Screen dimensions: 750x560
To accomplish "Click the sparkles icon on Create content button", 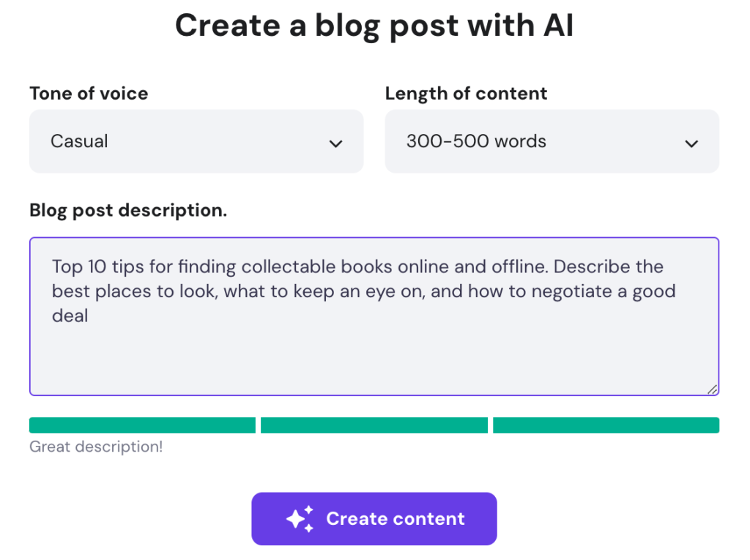I will point(300,518).
